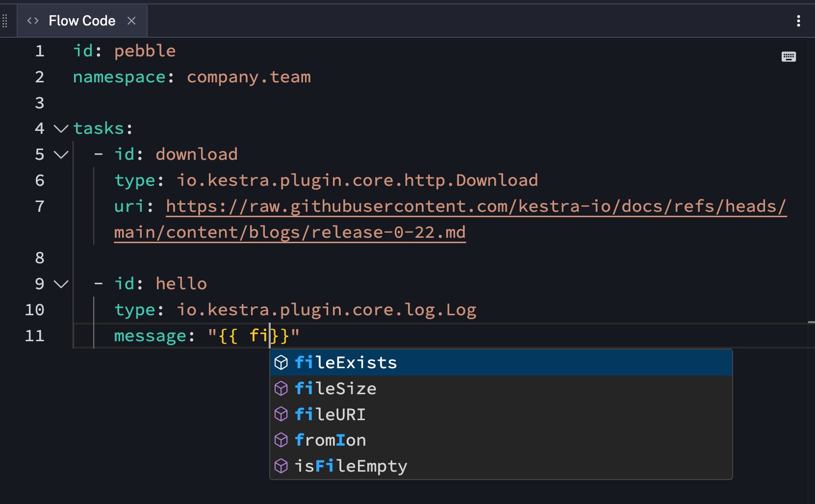Viewport: 815px width, 504px height.
Task: Click the cube icon beside isFileEmpty
Action: (281, 466)
